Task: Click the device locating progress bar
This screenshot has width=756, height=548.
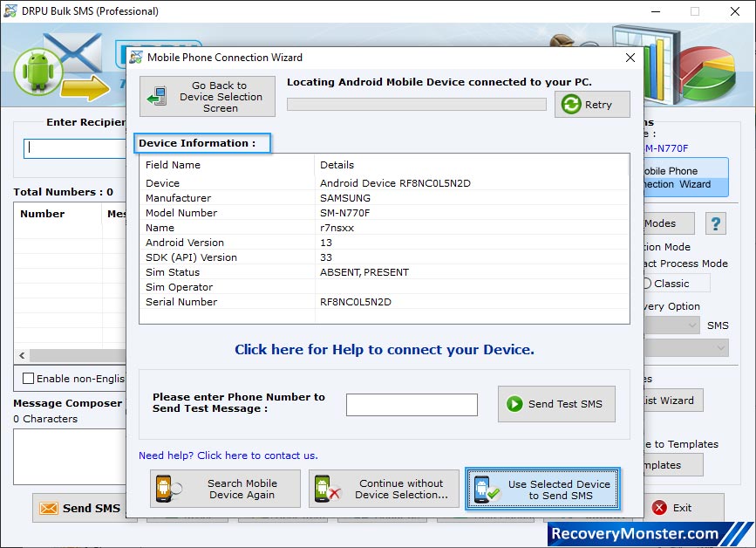Action: point(416,104)
